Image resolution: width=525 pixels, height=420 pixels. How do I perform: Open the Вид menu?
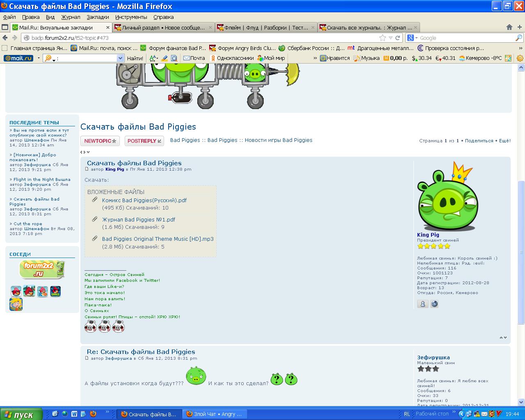point(50,17)
